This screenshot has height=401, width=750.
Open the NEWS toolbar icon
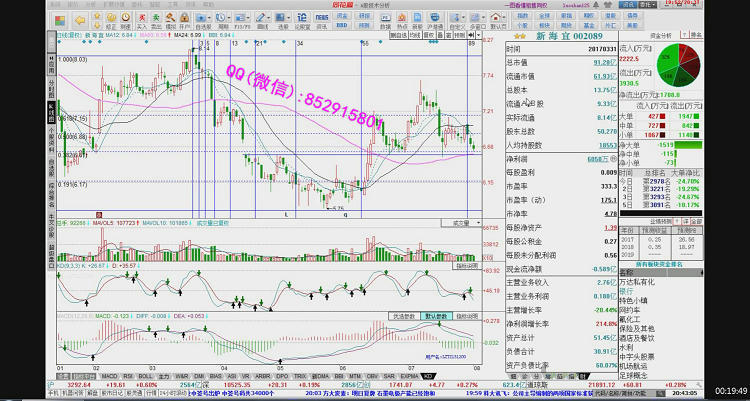[x=322, y=17]
